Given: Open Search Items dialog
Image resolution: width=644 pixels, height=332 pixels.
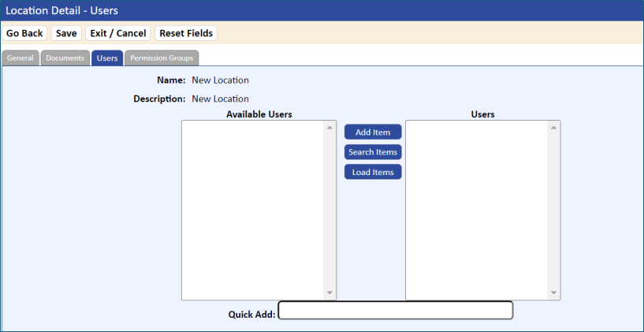Looking at the screenshot, I should pos(373,152).
